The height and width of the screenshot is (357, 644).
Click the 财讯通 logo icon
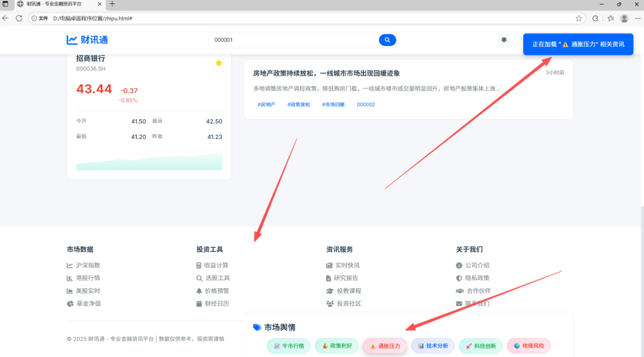click(72, 40)
